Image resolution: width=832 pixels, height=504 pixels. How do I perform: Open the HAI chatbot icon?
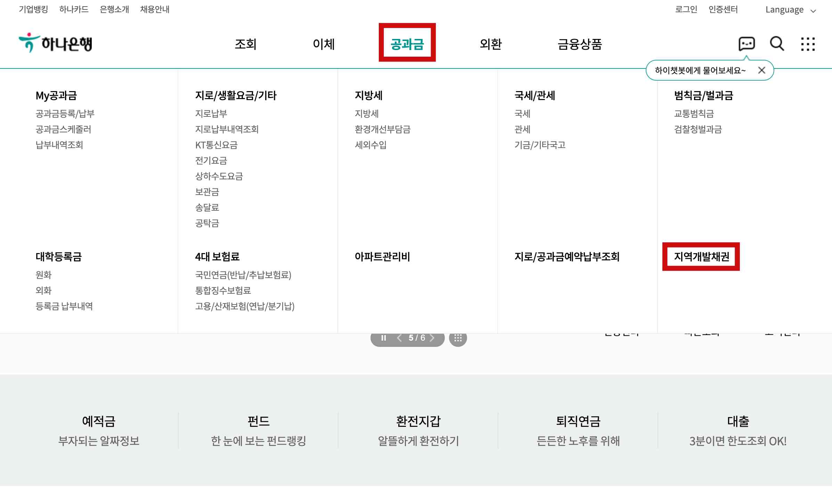pyautogui.click(x=747, y=44)
